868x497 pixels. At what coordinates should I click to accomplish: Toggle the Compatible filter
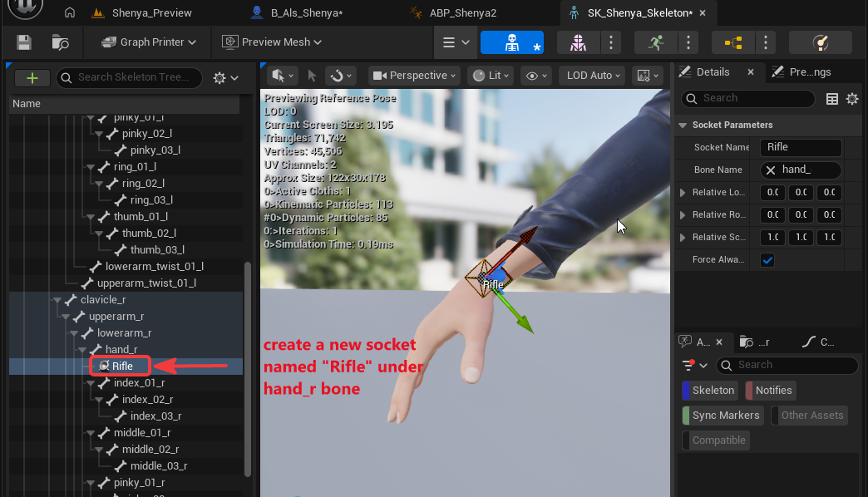click(716, 440)
